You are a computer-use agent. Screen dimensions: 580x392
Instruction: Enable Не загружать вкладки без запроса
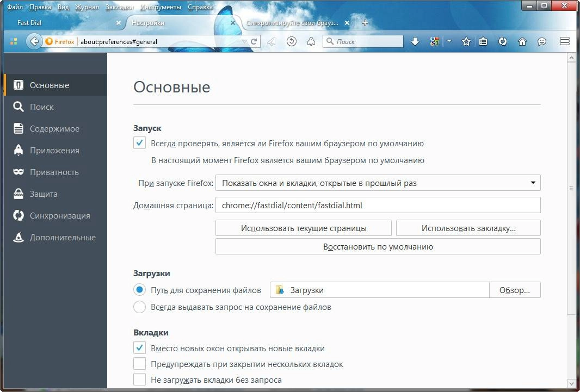tap(139, 379)
